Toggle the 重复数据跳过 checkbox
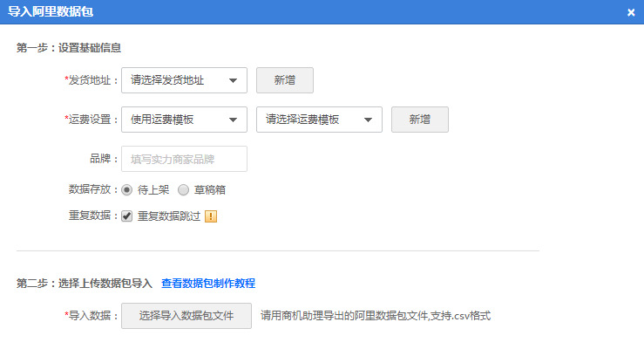This screenshot has height=363, width=644. click(127, 216)
